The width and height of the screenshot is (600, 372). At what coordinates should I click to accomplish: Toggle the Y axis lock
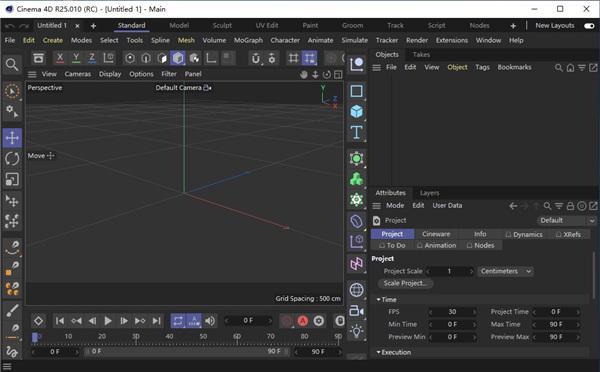coord(76,58)
